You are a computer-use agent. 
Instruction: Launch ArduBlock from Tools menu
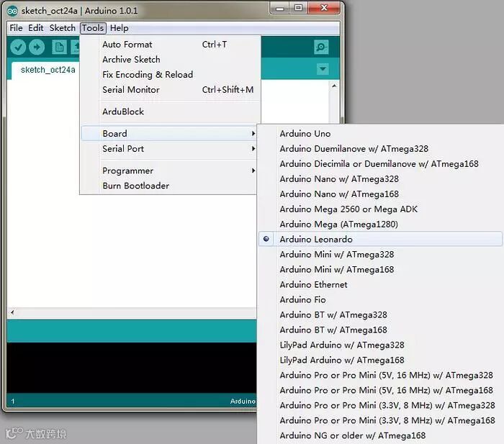[x=171, y=112]
